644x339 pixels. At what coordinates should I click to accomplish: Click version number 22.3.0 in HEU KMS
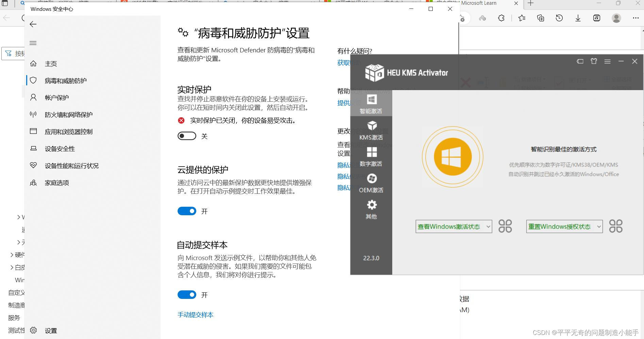tap(371, 258)
